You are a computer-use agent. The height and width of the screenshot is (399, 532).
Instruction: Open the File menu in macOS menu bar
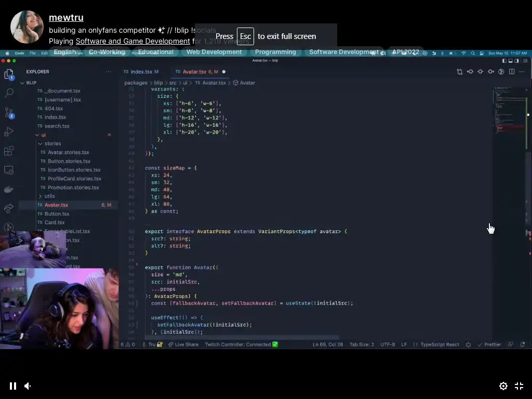tap(33, 54)
